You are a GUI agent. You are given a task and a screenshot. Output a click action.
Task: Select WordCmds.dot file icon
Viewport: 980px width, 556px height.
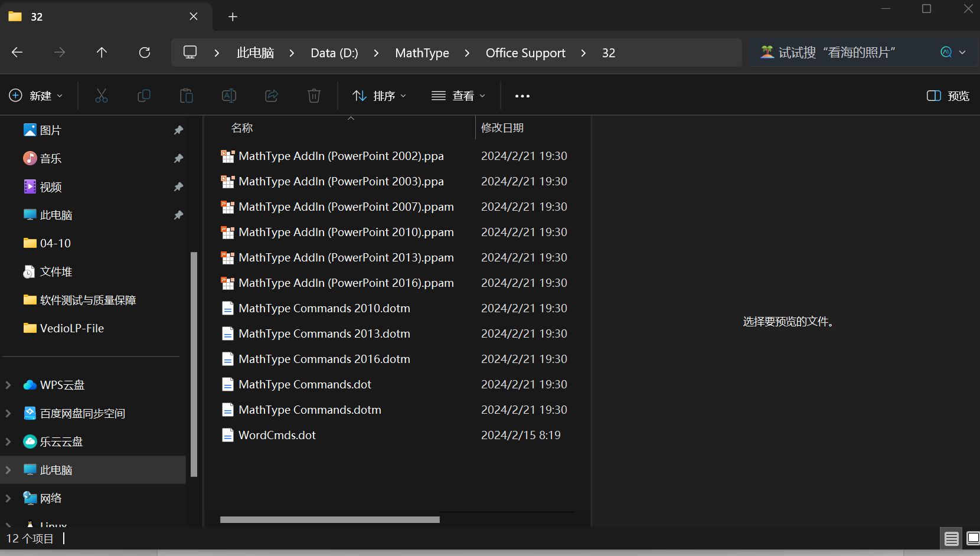227,435
